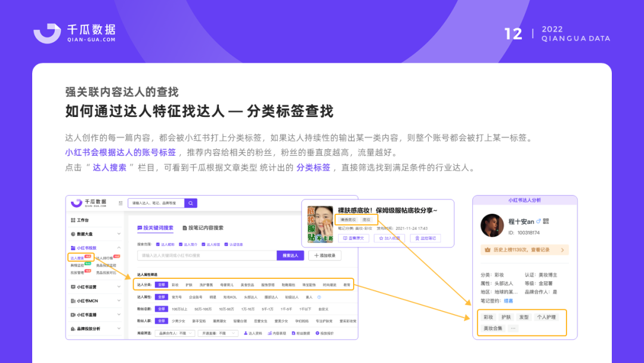Click the top search input field

point(156,203)
